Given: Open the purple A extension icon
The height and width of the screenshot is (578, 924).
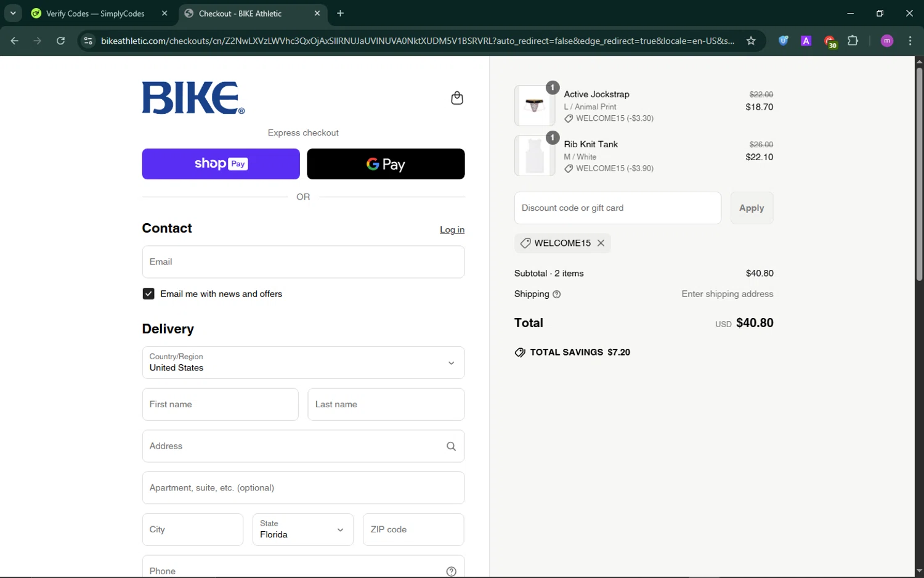Looking at the screenshot, I should [806, 41].
